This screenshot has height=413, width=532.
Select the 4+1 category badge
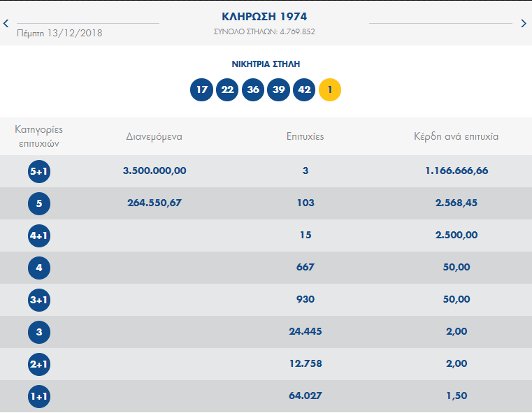(x=39, y=236)
